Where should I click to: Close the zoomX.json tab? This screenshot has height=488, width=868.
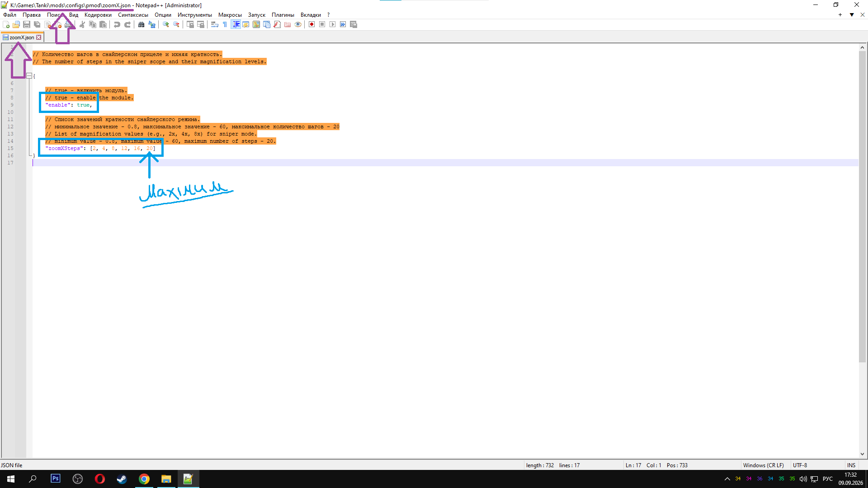point(39,38)
